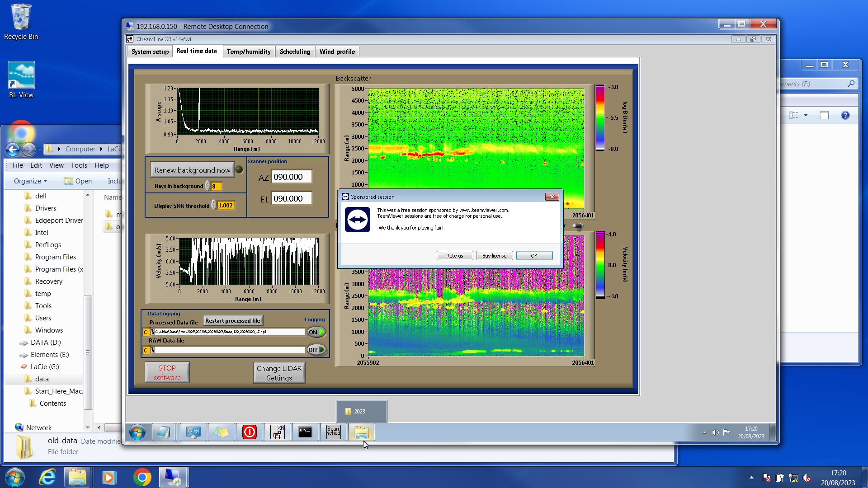Adjust Rays in background stepper
Image resolution: width=868 pixels, height=488 pixels.
tap(208, 186)
